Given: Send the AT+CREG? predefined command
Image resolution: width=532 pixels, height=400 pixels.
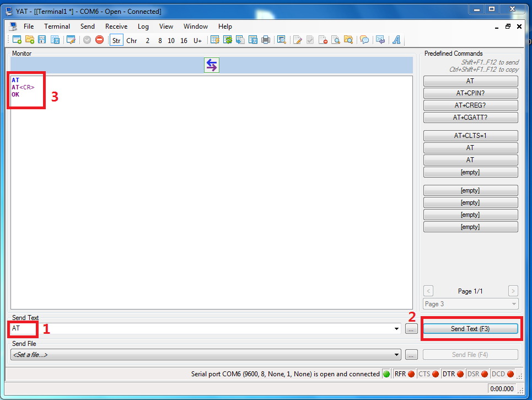Looking at the screenshot, I should [470, 105].
